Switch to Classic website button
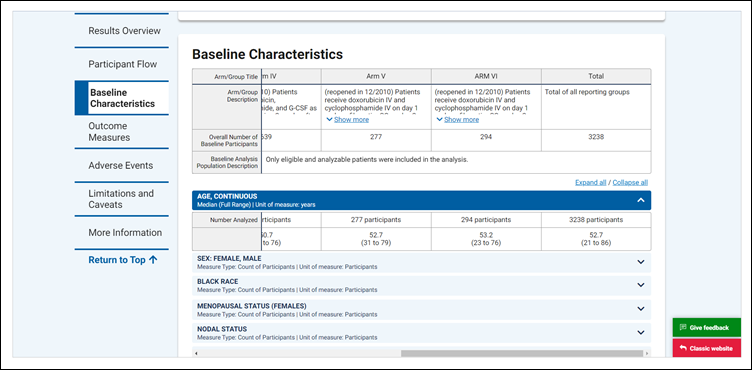 706,348
